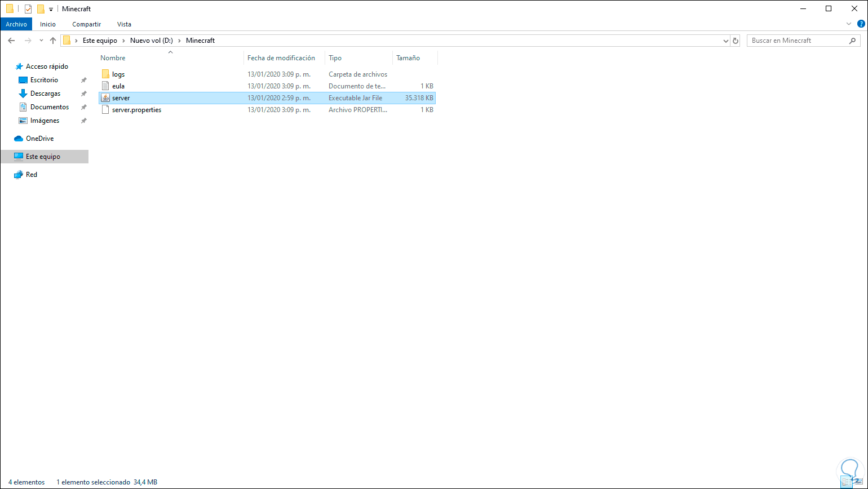Click the Este equipo computer icon in the sidebar
The width and height of the screenshot is (868, 489).
19,157
